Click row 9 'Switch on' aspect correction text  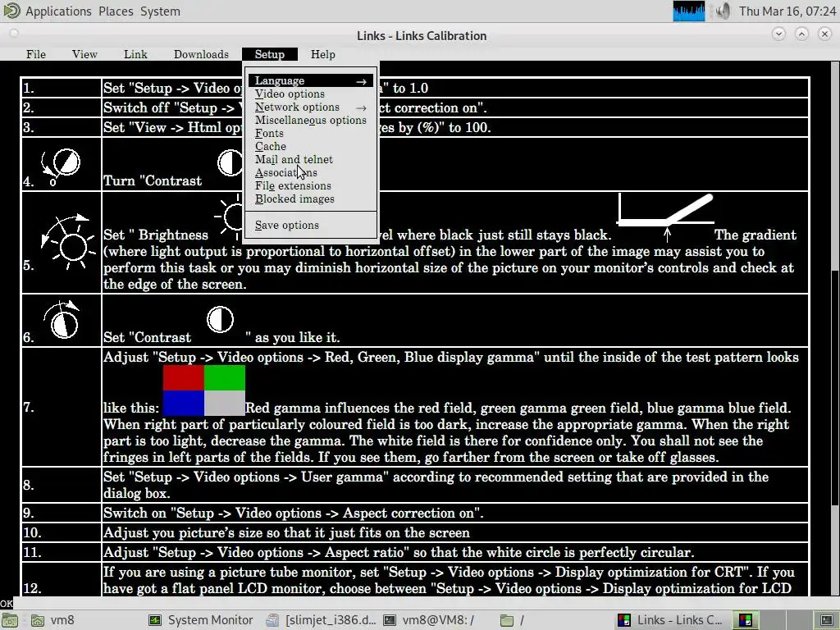click(294, 513)
